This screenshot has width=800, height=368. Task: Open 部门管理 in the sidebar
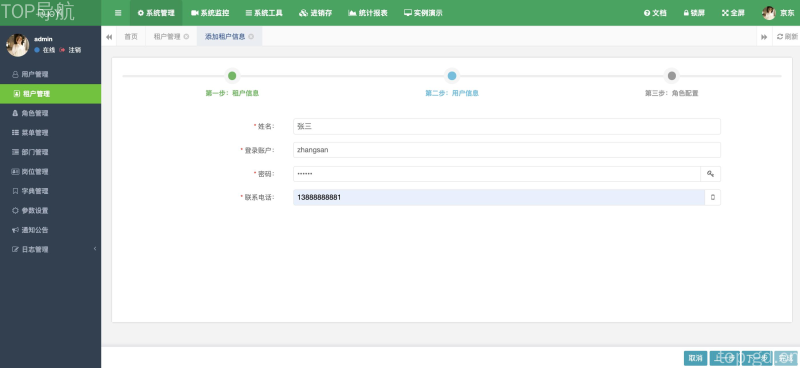[x=51, y=152]
